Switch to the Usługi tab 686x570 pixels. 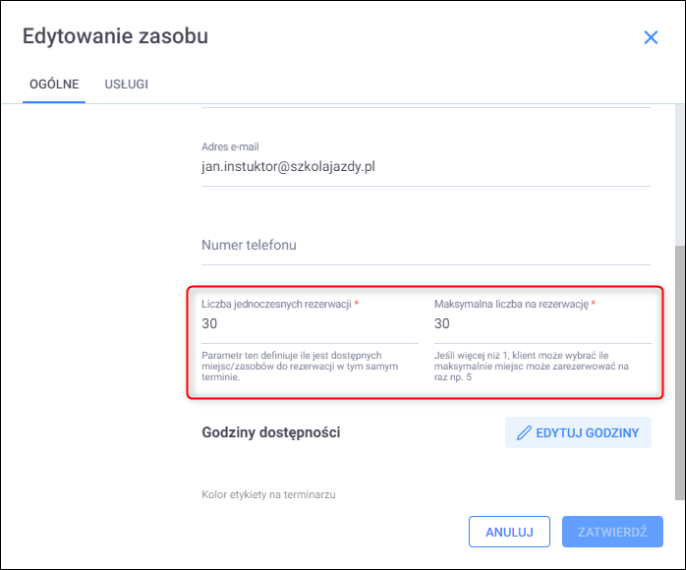point(126,84)
